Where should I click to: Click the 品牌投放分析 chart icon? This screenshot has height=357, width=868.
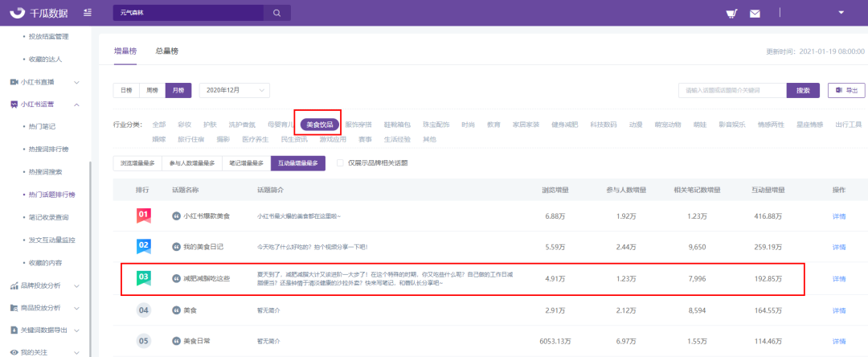click(14, 285)
